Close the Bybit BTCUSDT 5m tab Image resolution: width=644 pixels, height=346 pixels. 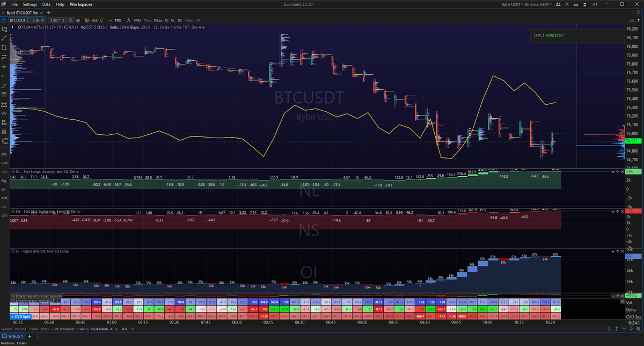pyautogui.click(x=41, y=13)
